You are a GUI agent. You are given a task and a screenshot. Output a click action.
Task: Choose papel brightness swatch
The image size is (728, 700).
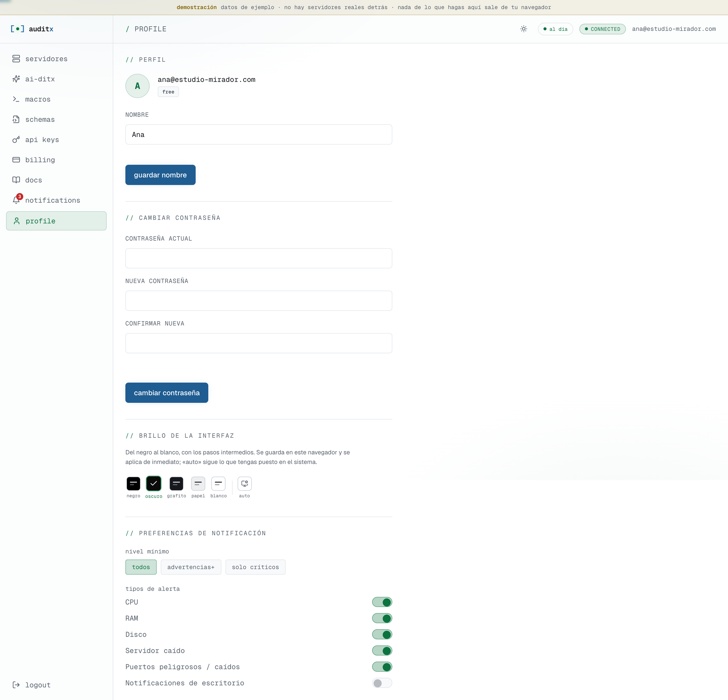(x=198, y=483)
